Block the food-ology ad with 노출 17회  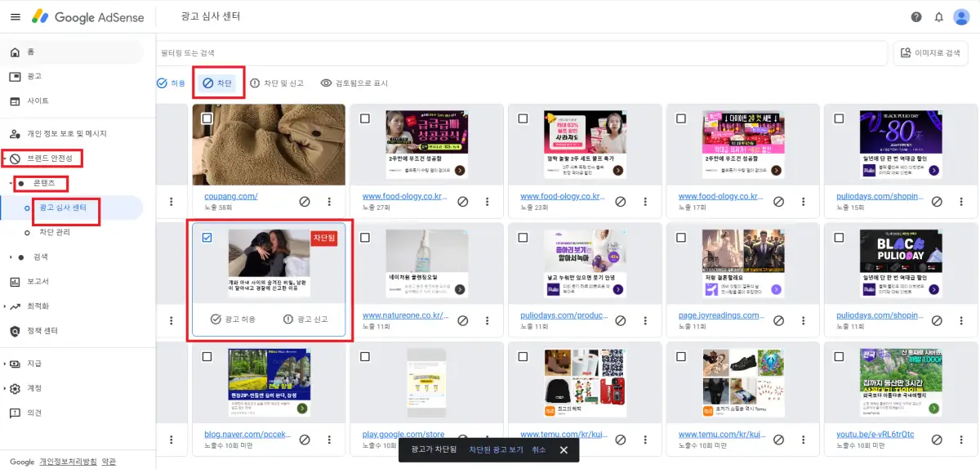778,201
